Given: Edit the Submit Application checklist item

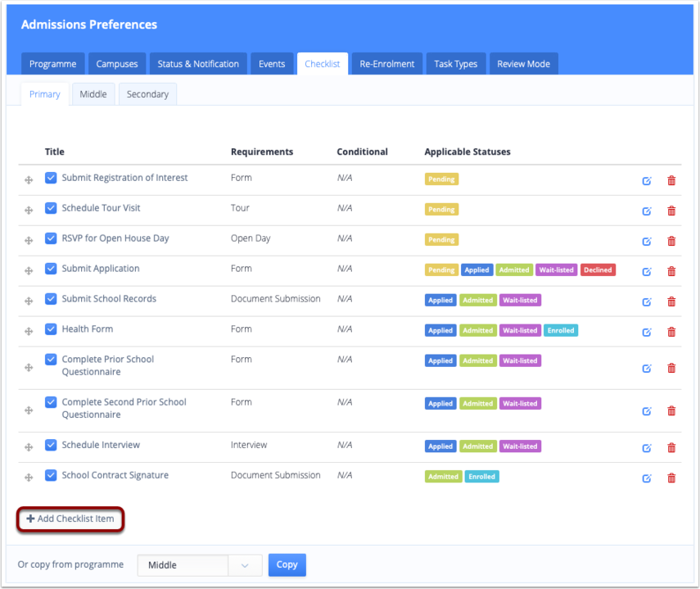Looking at the screenshot, I should point(647,272).
